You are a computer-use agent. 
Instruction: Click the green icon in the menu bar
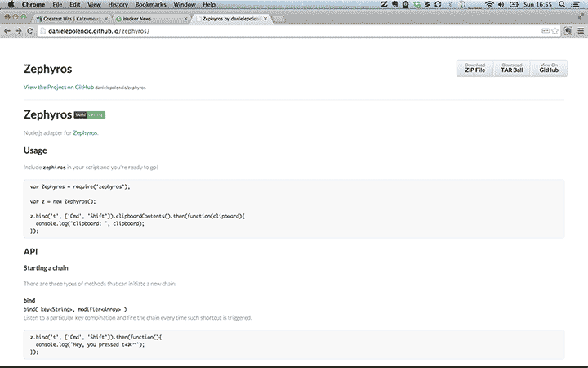[x=417, y=5]
